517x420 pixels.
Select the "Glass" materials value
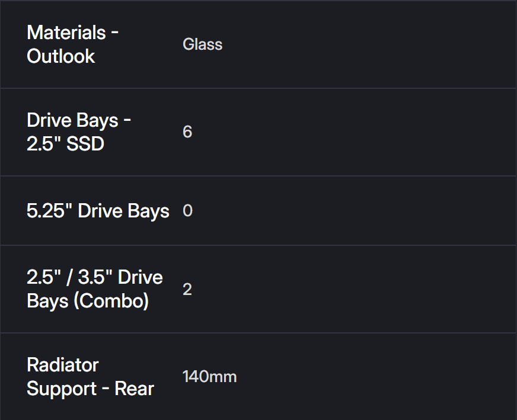coord(202,44)
